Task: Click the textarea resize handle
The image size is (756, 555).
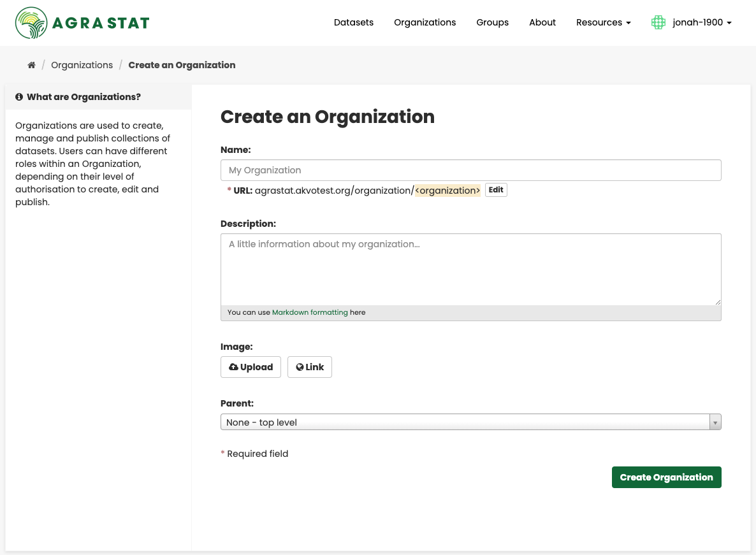Action: click(717, 301)
